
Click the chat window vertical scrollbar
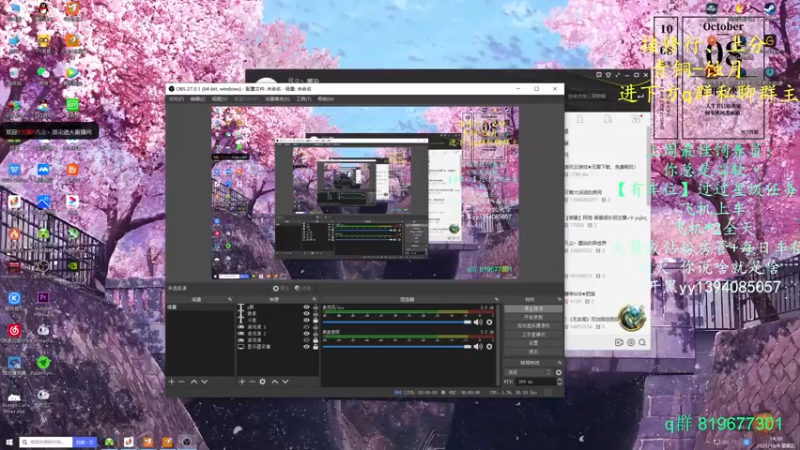[x=648, y=168]
